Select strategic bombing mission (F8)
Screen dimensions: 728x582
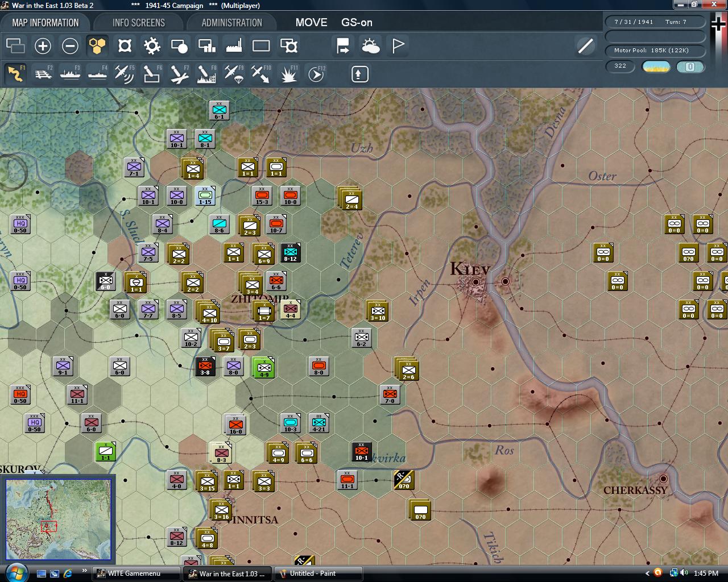206,74
